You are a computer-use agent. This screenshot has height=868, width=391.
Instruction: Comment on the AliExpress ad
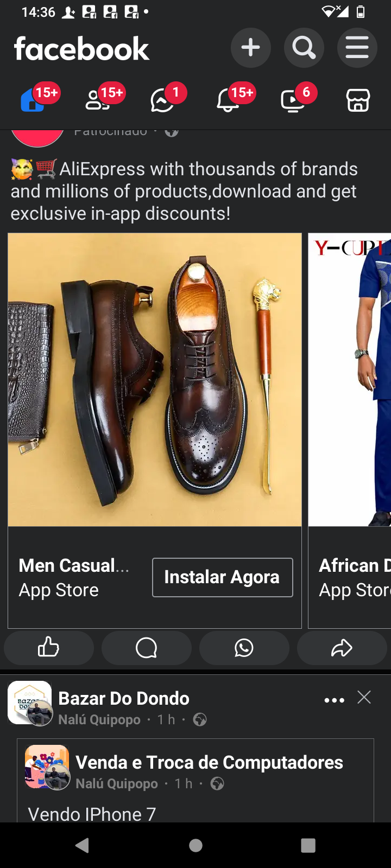tap(147, 648)
